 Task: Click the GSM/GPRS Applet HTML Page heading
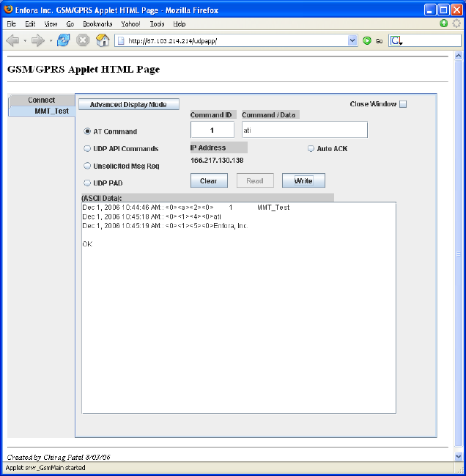(x=84, y=69)
